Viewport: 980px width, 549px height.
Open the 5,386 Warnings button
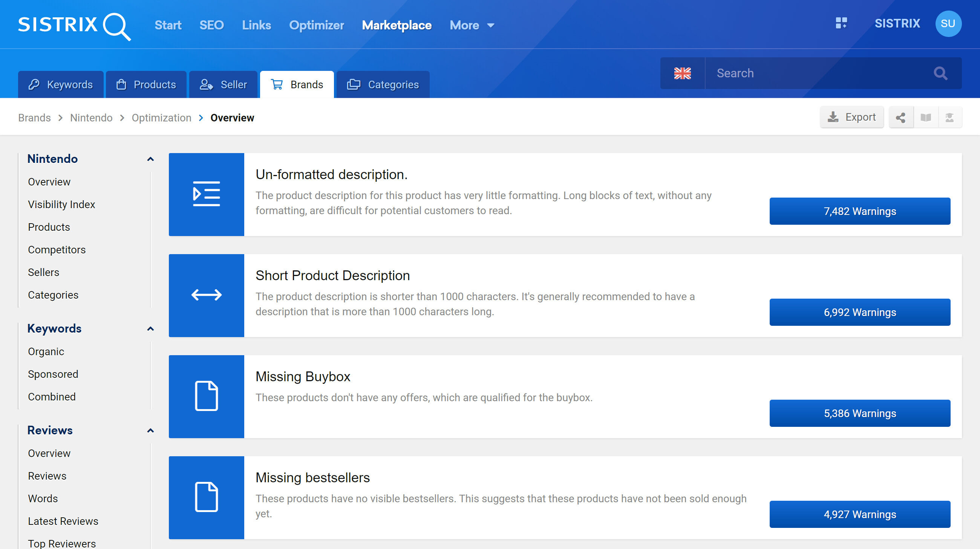point(860,413)
